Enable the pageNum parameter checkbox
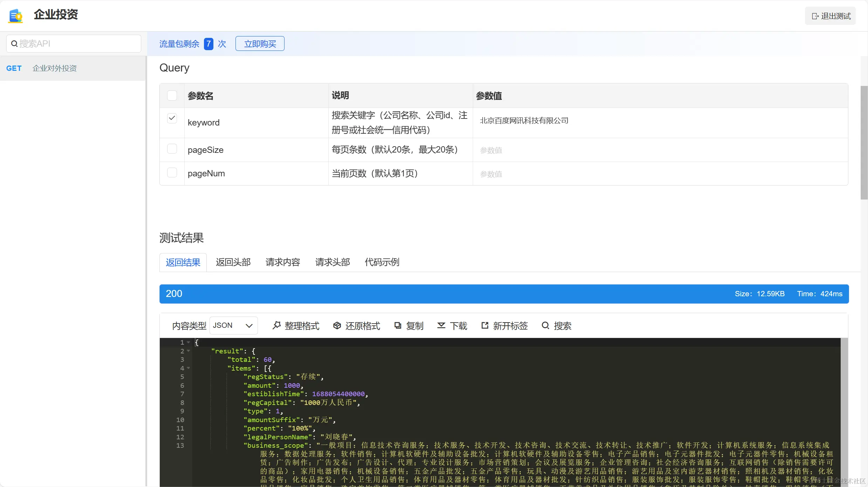This screenshot has height=487, width=868. click(x=172, y=173)
